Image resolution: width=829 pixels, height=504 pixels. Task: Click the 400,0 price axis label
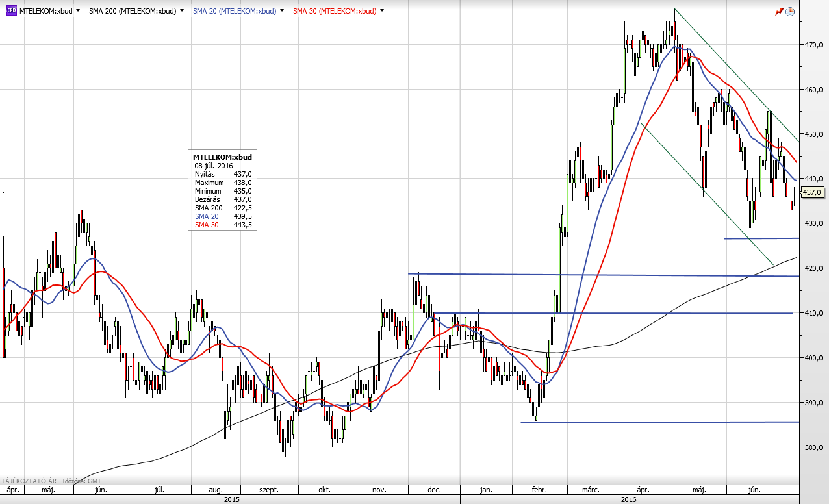click(814, 358)
